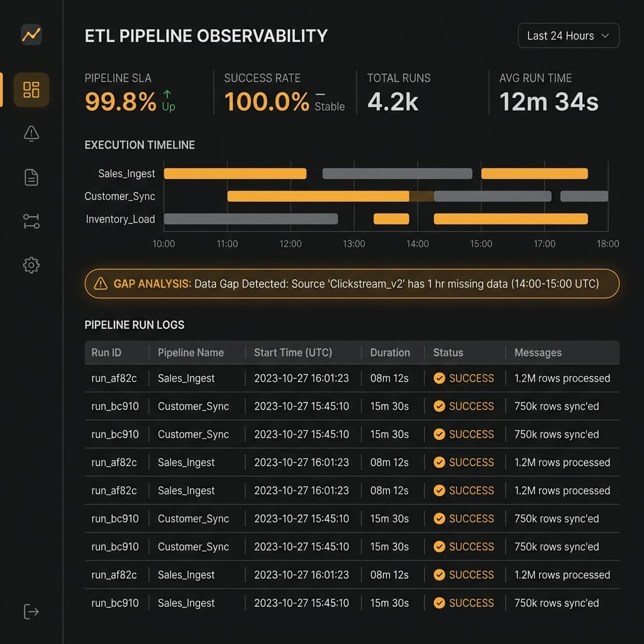Viewport: 644px width, 644px height.
Task: Click the Sales_Ingest timeline row label
Action: (x=126, y=174)
